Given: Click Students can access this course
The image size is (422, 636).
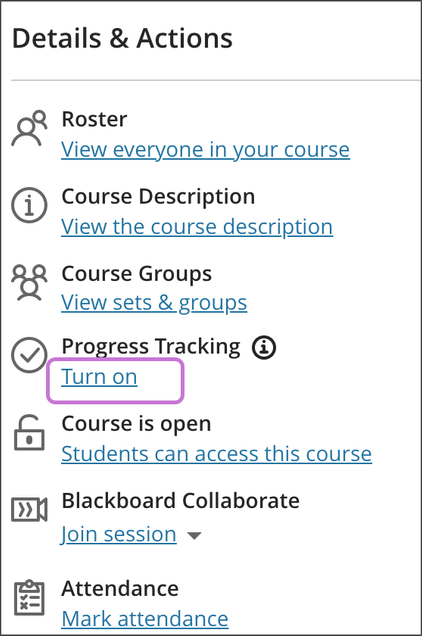Looking at the screenshot, I should click(x=216, y=453).
